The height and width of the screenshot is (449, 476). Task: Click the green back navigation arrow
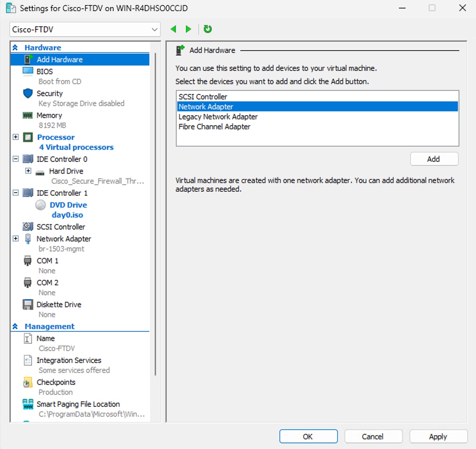coord(173,29)
